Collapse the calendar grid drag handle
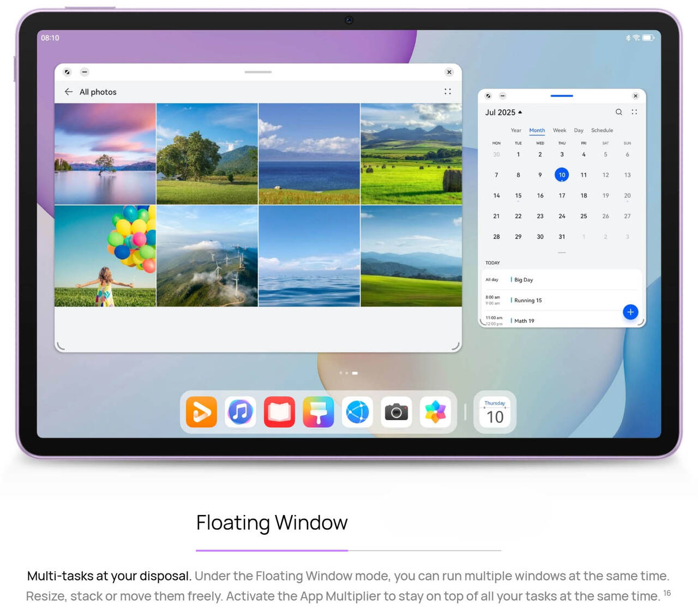The image size is (698, 616). 562,253
